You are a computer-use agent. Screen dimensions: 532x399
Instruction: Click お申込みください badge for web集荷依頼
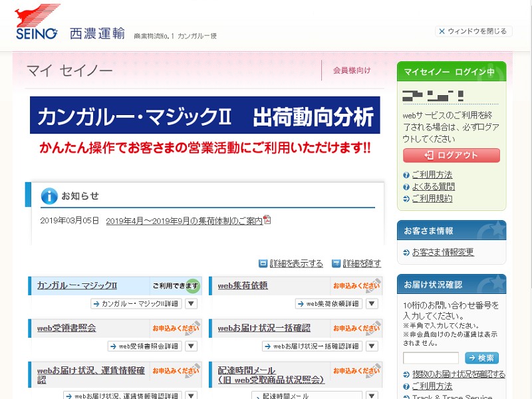pyautogui.click(x=356, y=286)
